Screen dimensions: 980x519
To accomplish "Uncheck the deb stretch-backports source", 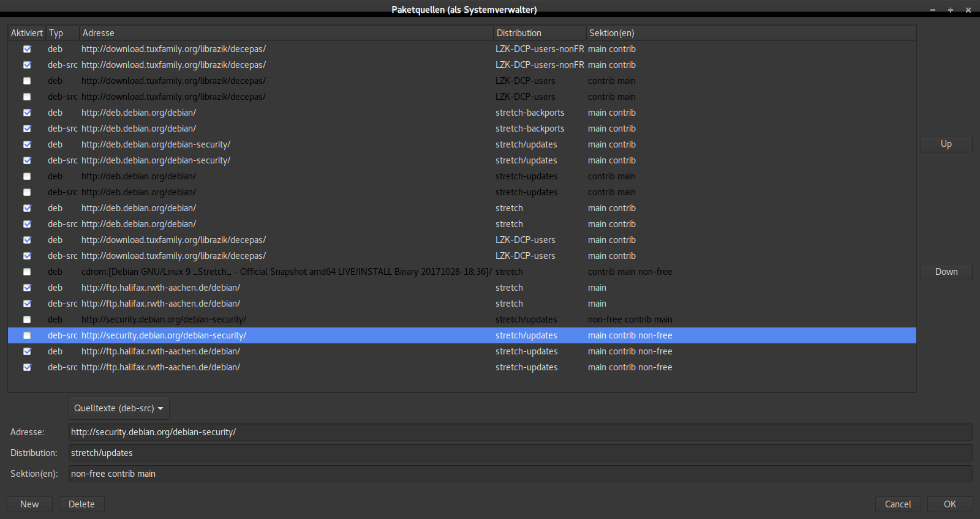I will 27,113.
